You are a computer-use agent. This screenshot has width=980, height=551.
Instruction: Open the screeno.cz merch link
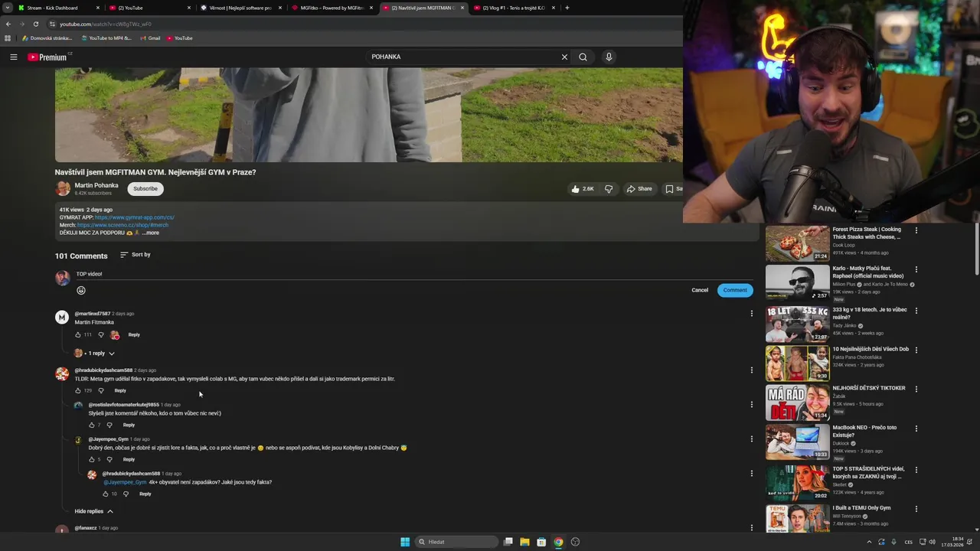(122, 225)
